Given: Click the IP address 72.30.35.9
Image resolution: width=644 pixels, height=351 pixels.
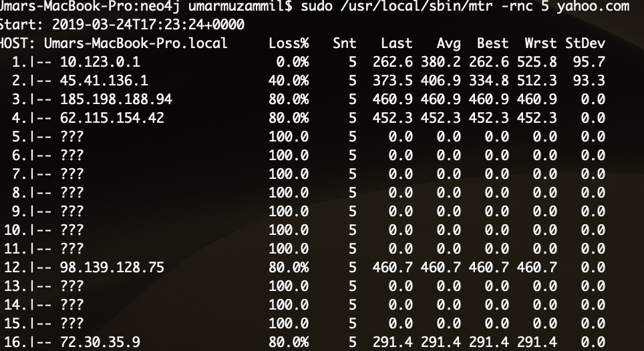Looking at the screenshot, I should [100, 342].
